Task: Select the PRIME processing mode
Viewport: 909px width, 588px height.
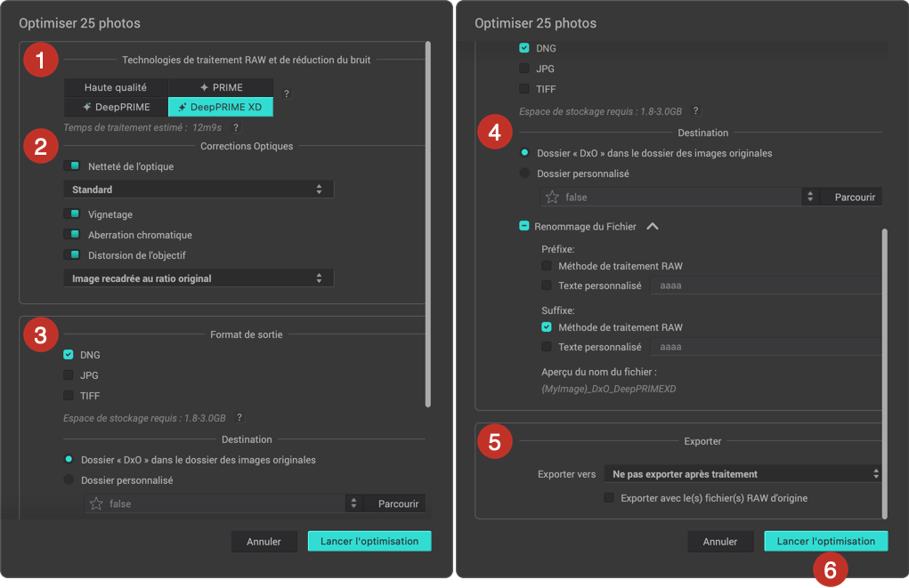Action: (x=221, y=87)
